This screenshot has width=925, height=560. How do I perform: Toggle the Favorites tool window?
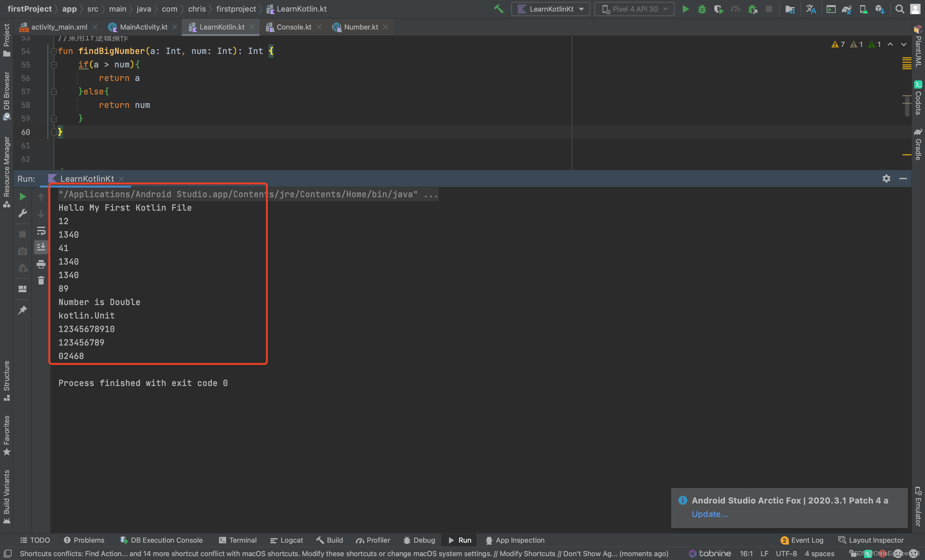6,435
